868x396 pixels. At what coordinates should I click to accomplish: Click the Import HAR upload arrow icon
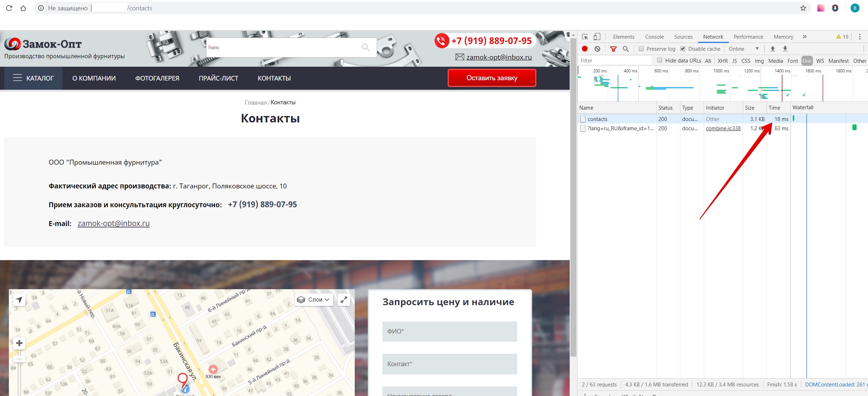tap(773, 49)
